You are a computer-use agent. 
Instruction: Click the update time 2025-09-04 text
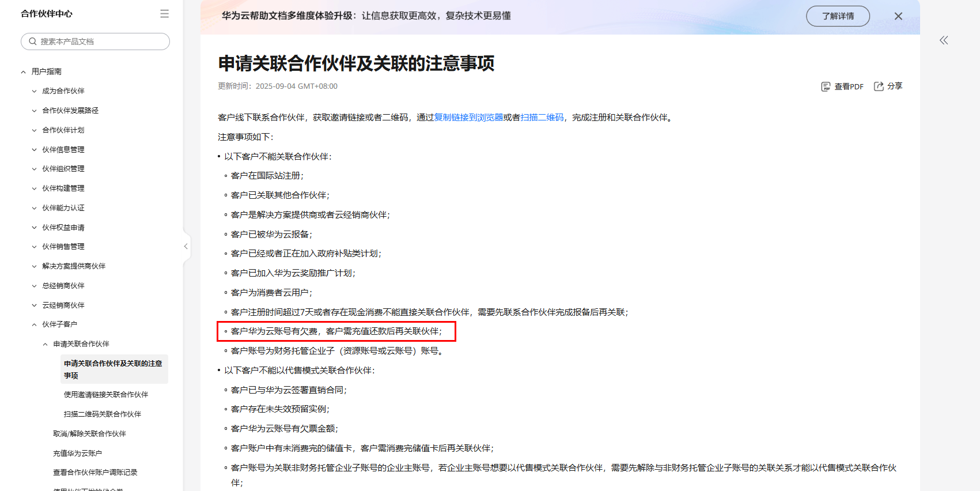pyautogui.click(x=297, y=86)
